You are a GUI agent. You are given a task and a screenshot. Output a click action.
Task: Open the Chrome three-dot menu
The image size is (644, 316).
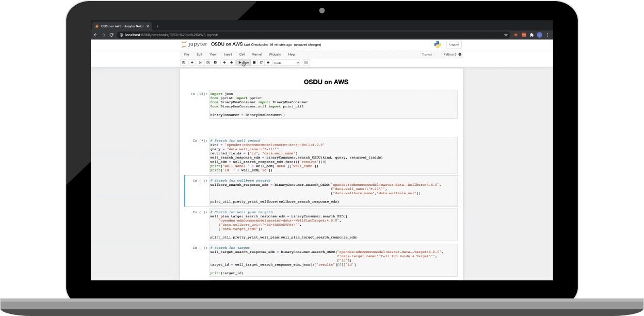(x=547, y=35)
